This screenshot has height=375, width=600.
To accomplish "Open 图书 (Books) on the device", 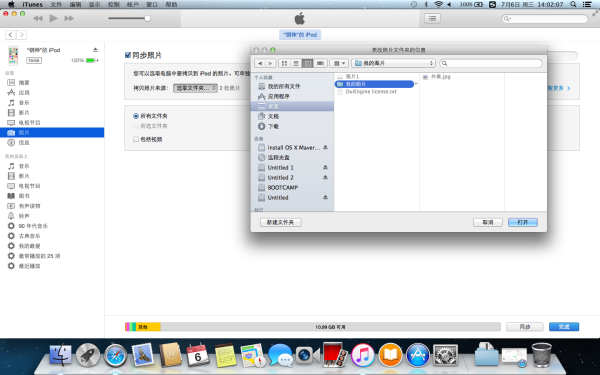I will 24,196.
